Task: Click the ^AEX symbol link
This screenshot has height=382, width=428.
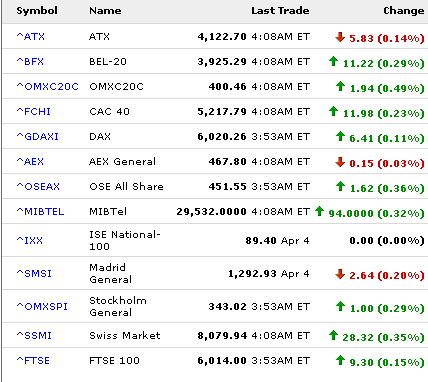Action: tap(30, 161)
